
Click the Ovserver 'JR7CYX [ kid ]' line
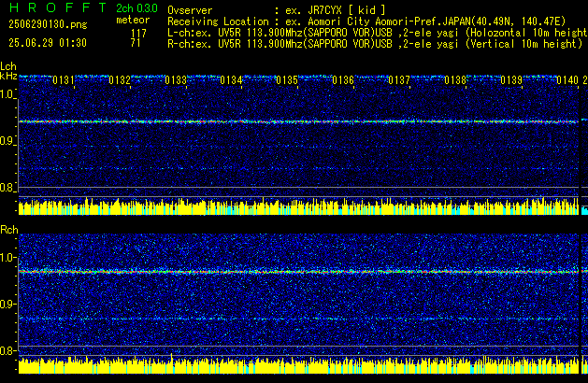(x=277, y=10)
